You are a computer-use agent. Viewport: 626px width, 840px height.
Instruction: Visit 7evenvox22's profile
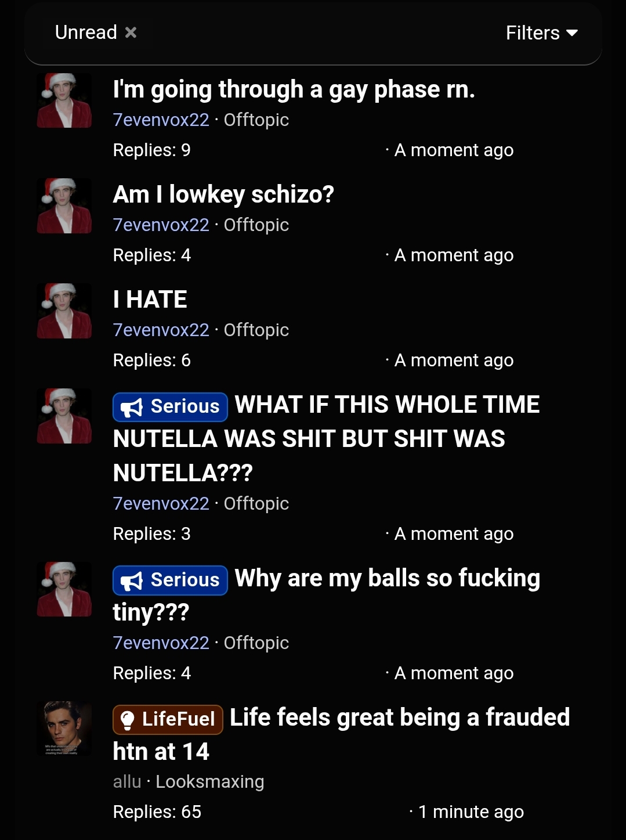click(161, 120)
